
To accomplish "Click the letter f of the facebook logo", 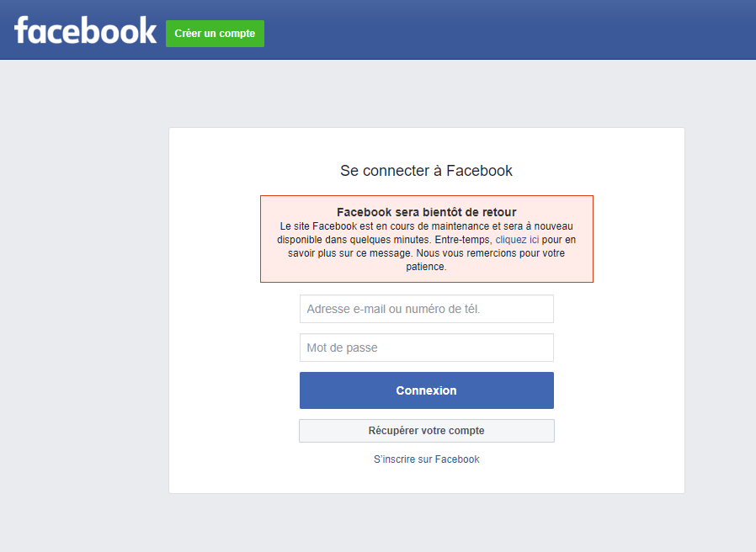I will pos(22,30).
